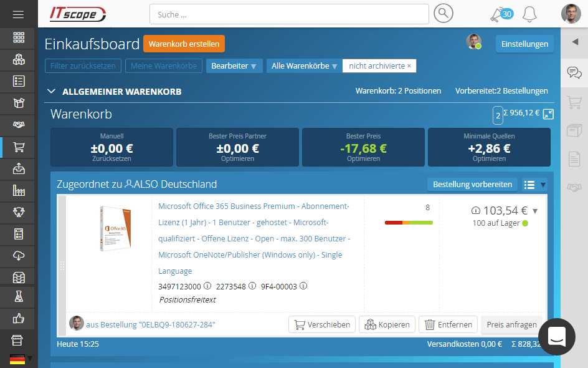This screenshot has height=368, width=588.
Task: Collapse the Allgemeiner Warenkorb section
Action: (51, 92)
